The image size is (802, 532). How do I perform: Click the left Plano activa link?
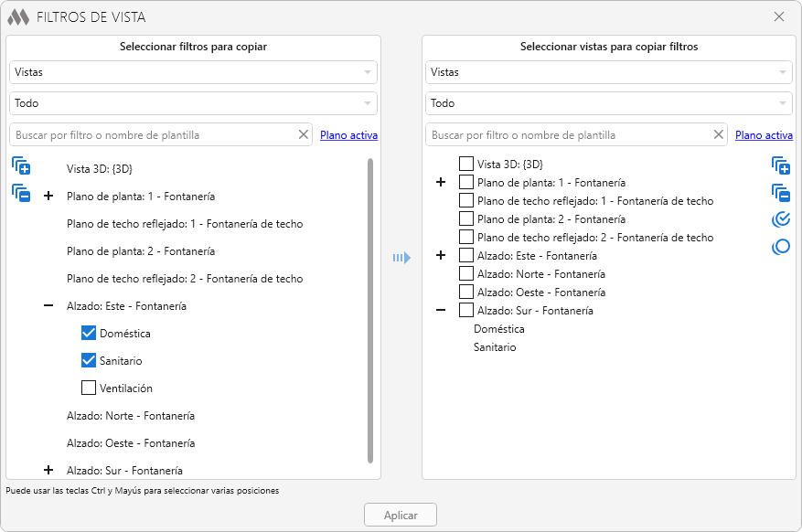click(x=348, y=135)
